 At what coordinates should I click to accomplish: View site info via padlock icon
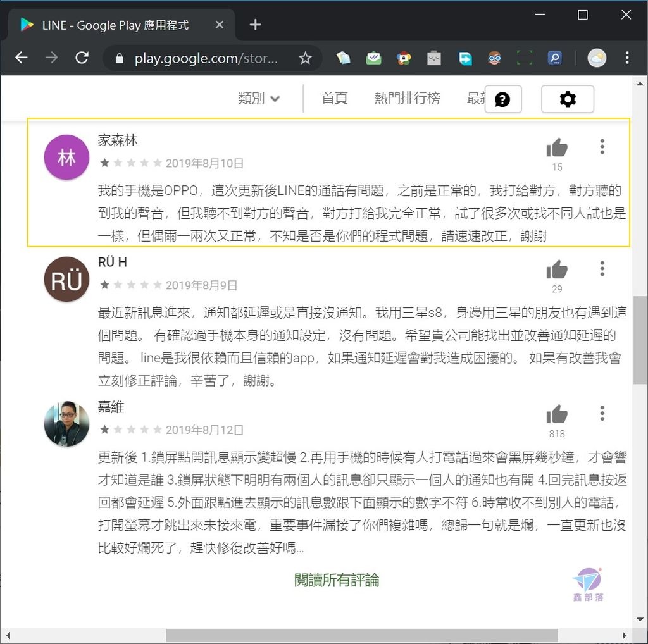click(120, 58)
